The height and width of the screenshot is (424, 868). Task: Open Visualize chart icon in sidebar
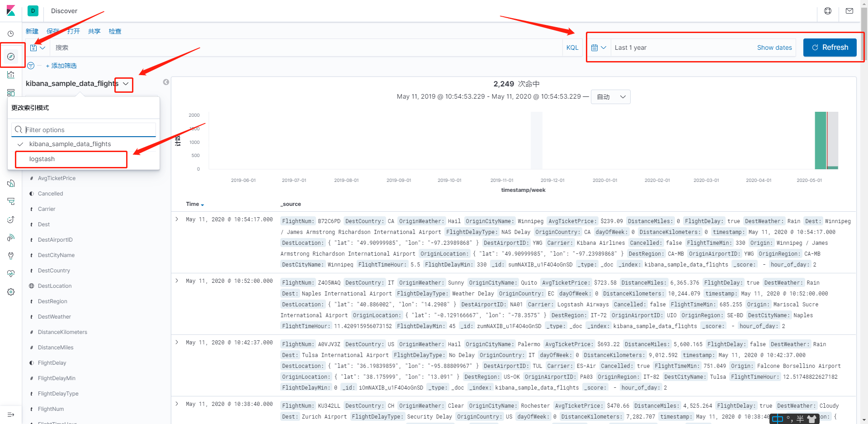[x=11, y=75]
